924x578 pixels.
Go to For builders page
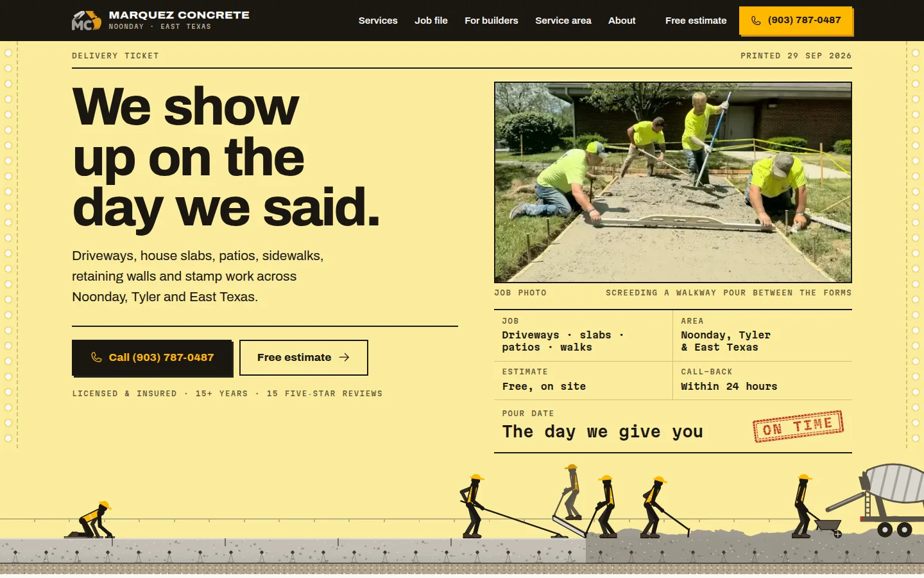(492, 21)
